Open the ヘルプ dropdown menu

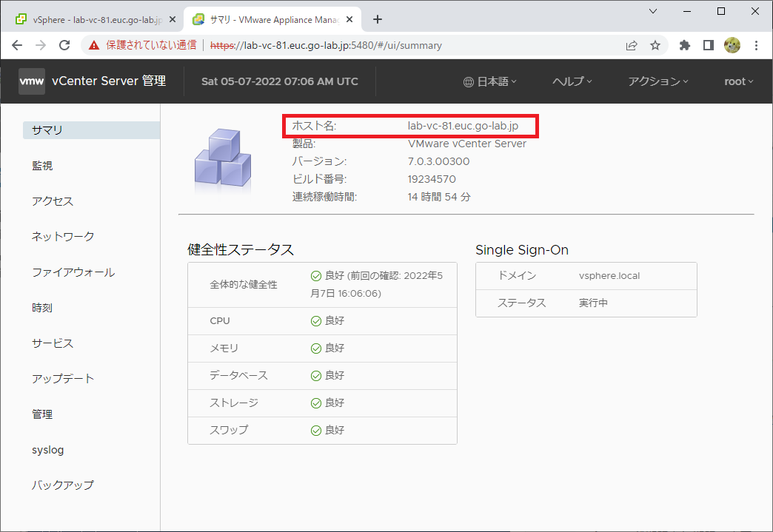(572, 82)
